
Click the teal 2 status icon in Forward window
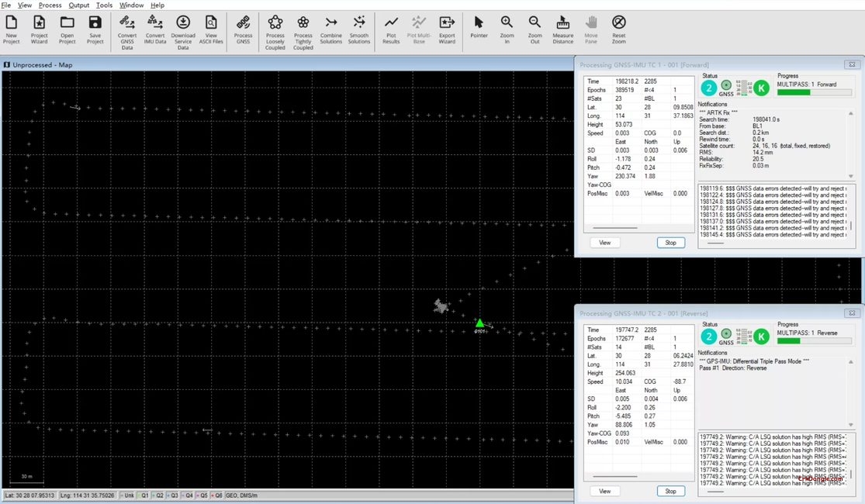[x=709, y=88]
